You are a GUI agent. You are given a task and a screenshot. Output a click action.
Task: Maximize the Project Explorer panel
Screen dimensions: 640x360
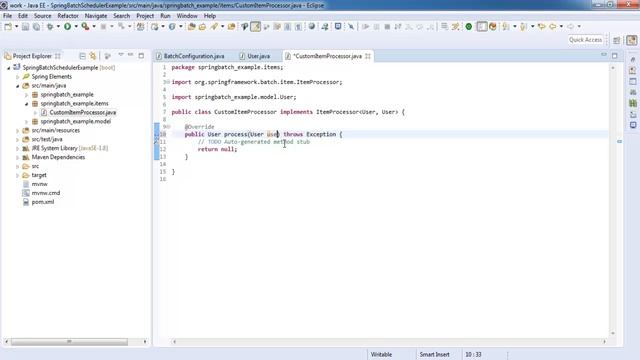coord(141,56)
